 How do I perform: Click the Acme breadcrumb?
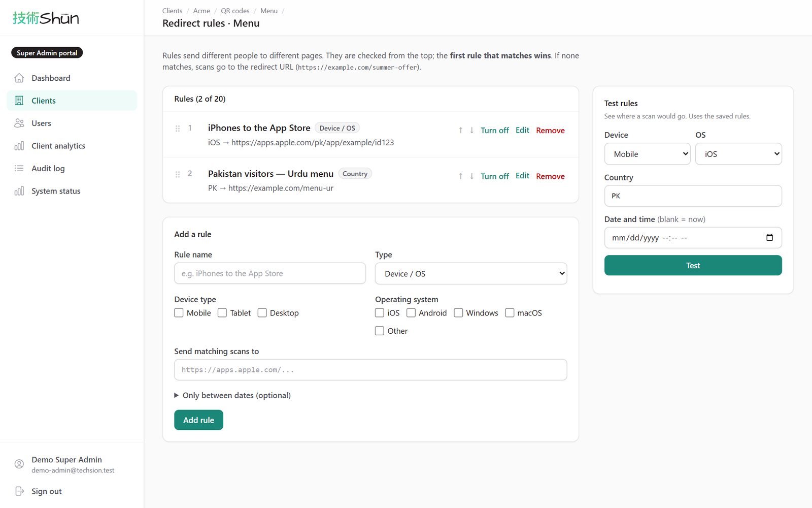[201, 11]
